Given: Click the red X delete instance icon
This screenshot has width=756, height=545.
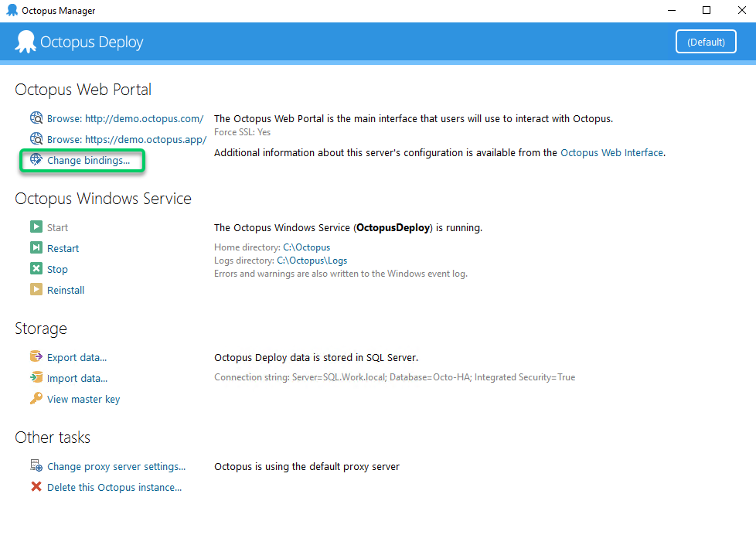Looking at the screenshot, I should tap(36, 487).
